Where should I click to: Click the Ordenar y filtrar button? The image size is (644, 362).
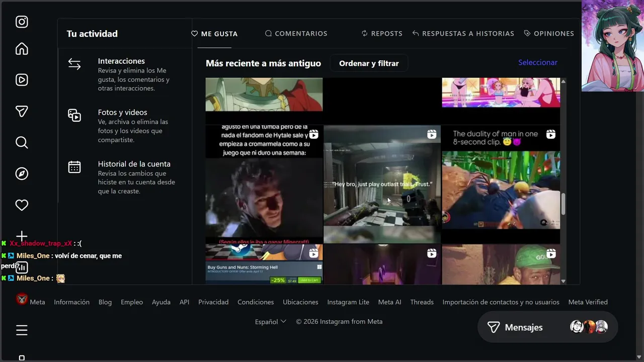click(x=369, y=63)
